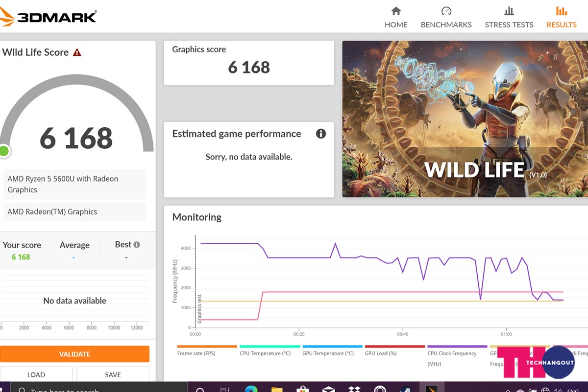Click the Best score label
This screenshot has height=392, width=588.
123,245
